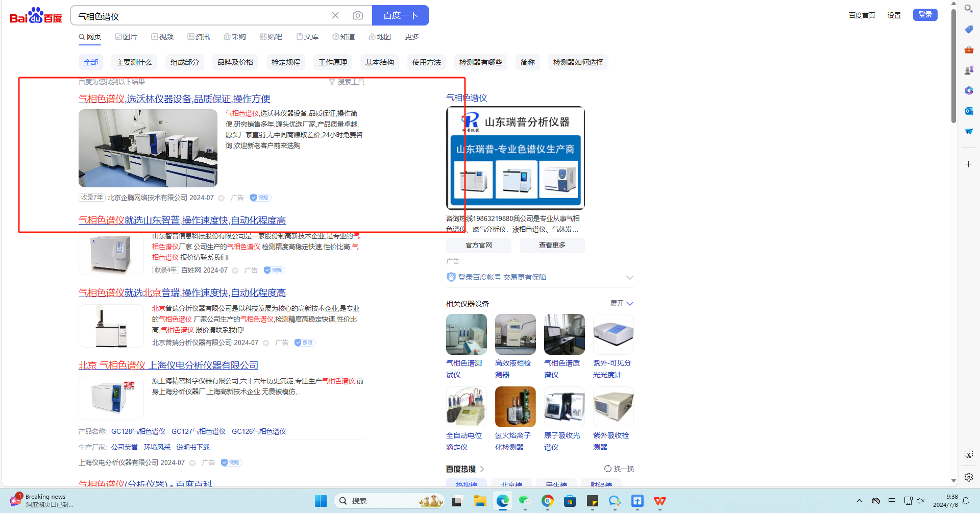Open File Explorer from the taskbar

point(480,501)
